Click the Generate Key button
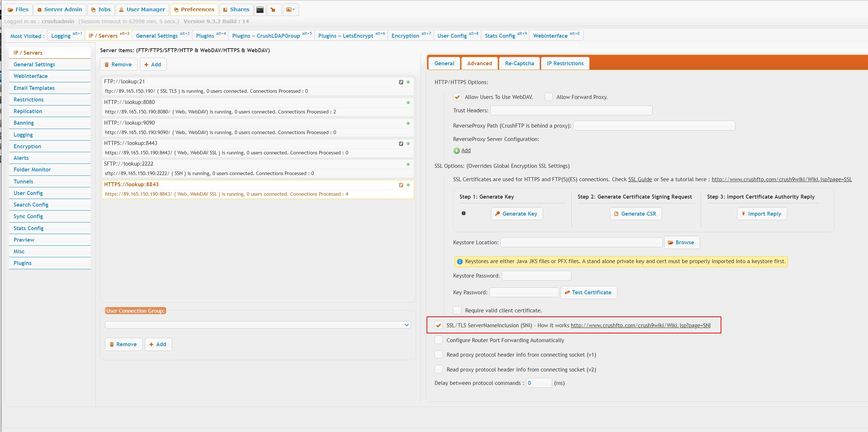The width and height of the screenshot is (868, 432). [x=517, y=214]
